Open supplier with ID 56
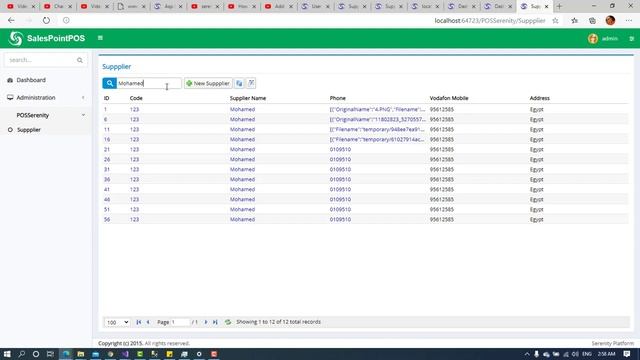The image size is (640, 360). (x=107, y=219)
